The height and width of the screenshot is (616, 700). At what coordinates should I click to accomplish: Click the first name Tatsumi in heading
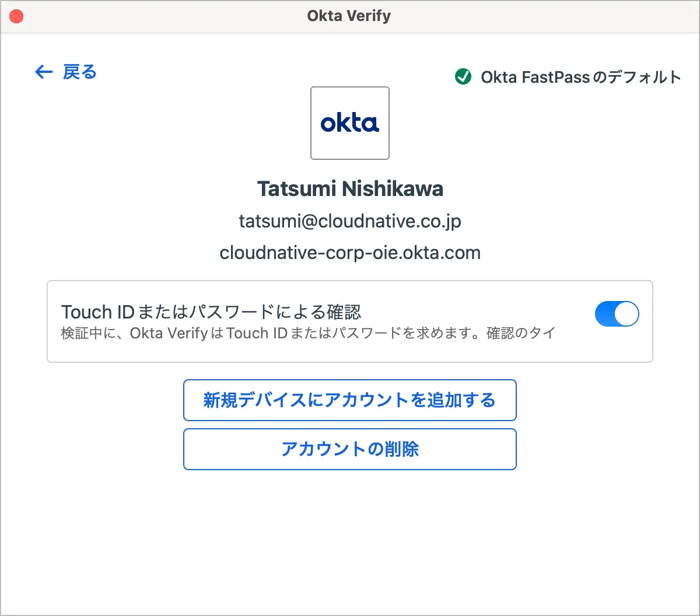coord(296,189)
